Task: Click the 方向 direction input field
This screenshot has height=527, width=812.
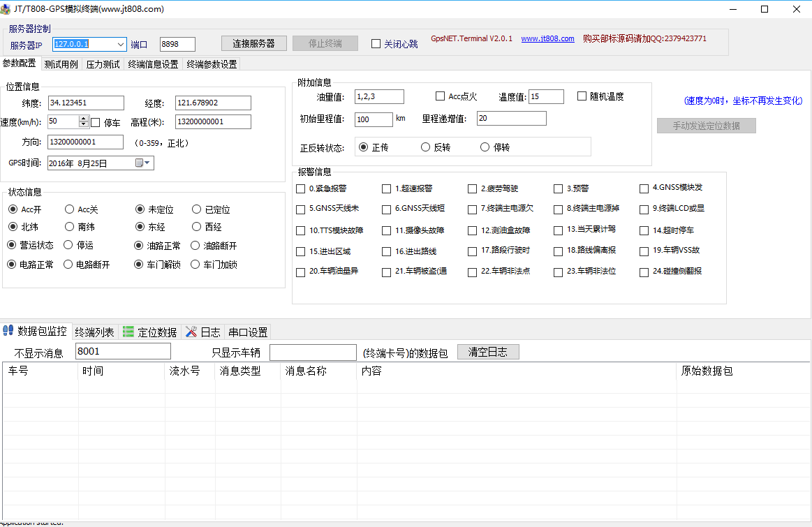Action: [x=85, y=142]
